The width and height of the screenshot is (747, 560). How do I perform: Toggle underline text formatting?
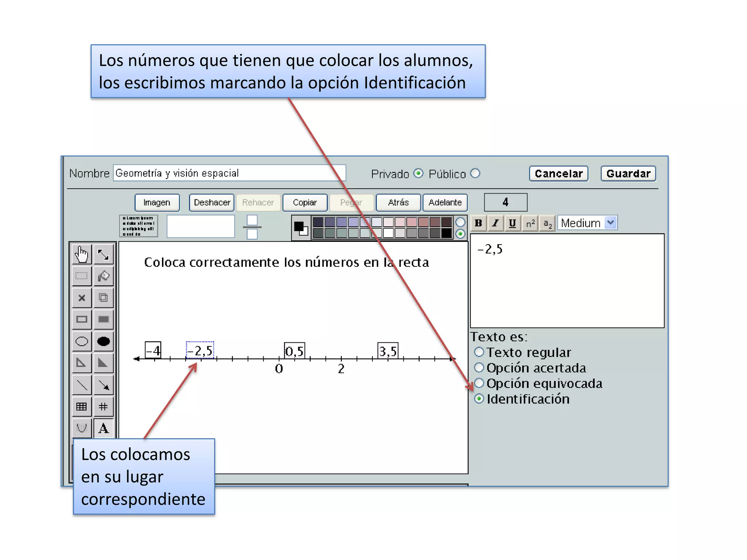512,223
